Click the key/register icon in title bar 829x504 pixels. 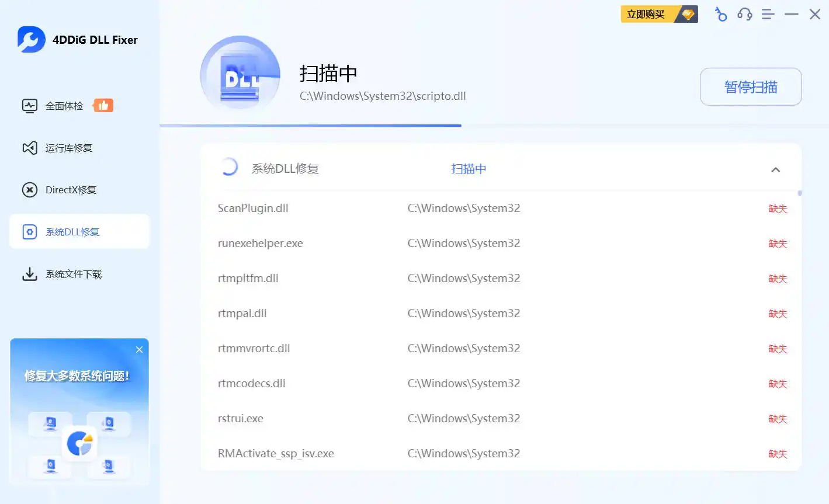pyautogui.click(x=721, y=14)
